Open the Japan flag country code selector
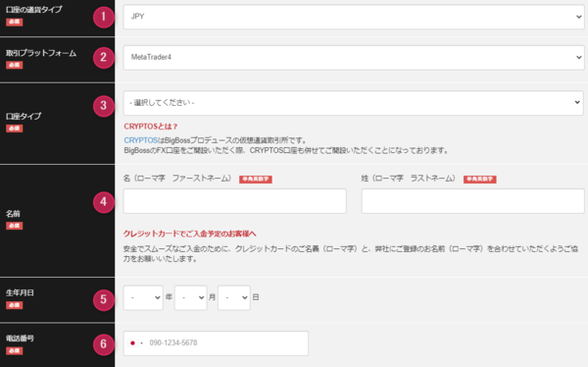The height and width of the screenshot is (367, 588). [136, 343]
